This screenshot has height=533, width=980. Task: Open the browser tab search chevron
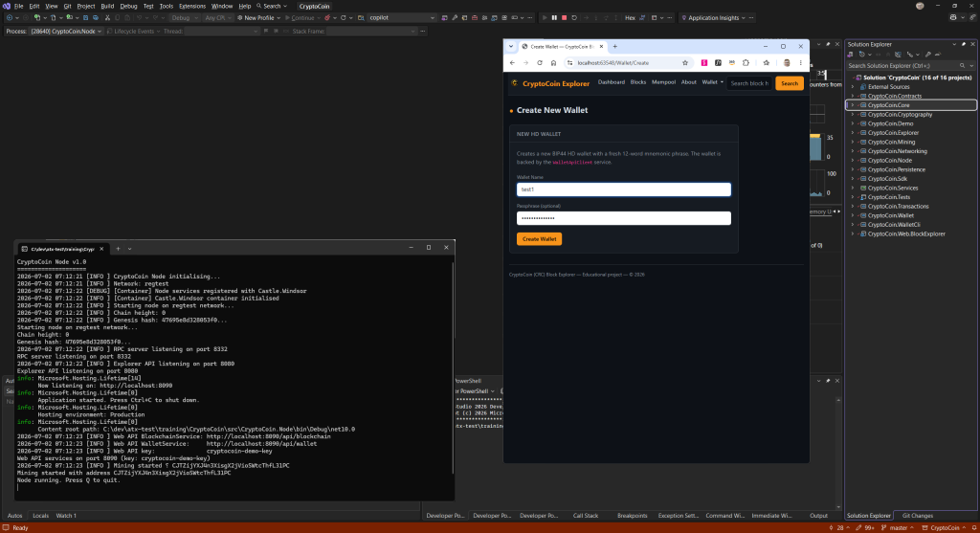tap(511, 46)
